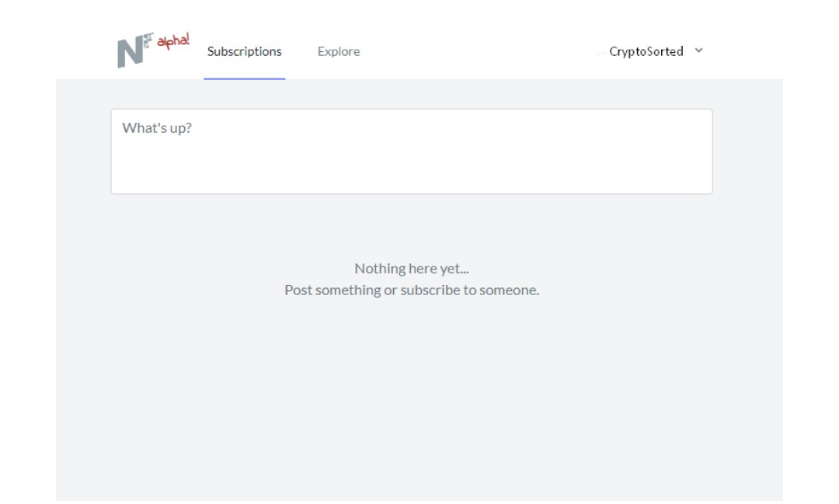Image resolution: width=839 pixels, height=504 pixels.
Task: Go home via the N alpha! logo
Action: coord(153,50)
